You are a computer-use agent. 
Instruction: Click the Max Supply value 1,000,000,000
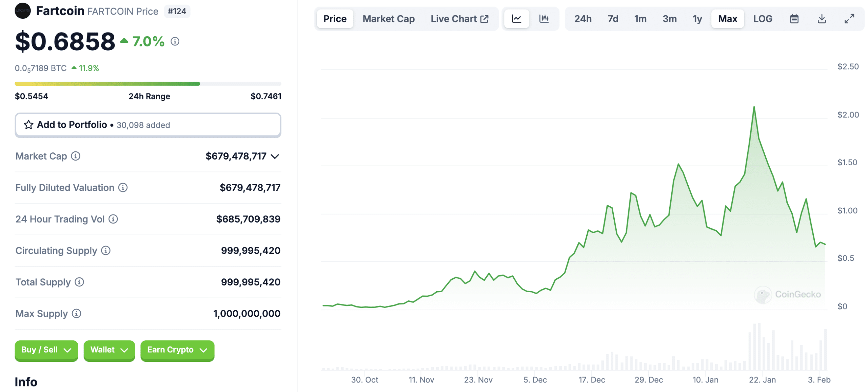pos(246,314)
